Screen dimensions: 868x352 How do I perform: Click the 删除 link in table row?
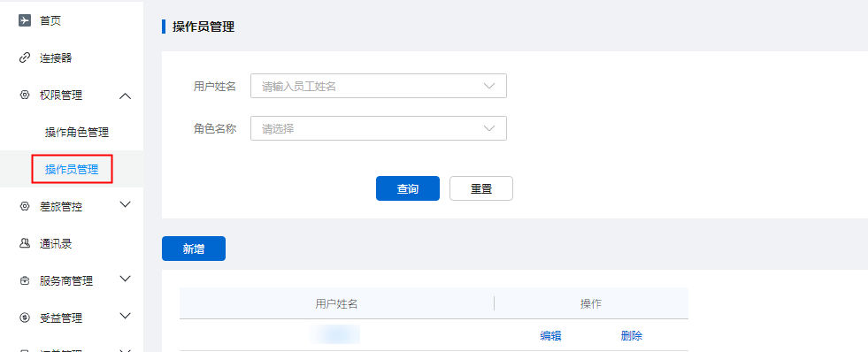[632, 335]
